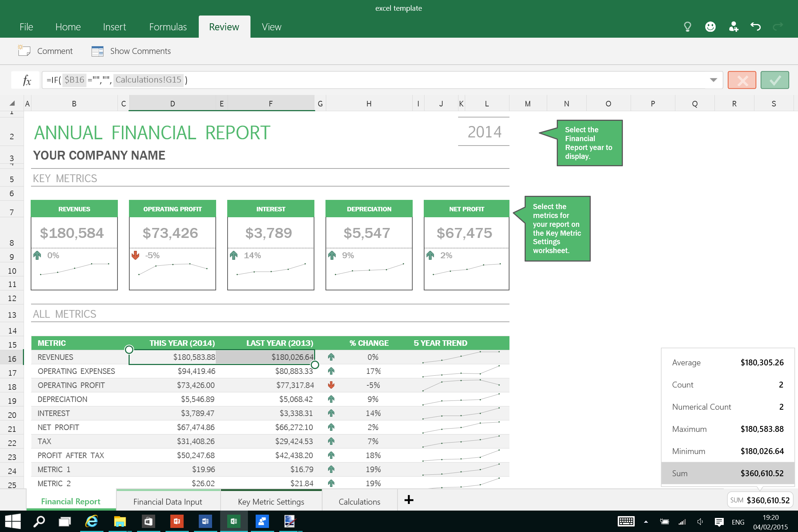Select column H header
Screen dimensions: 798x532
click(369, 103)
